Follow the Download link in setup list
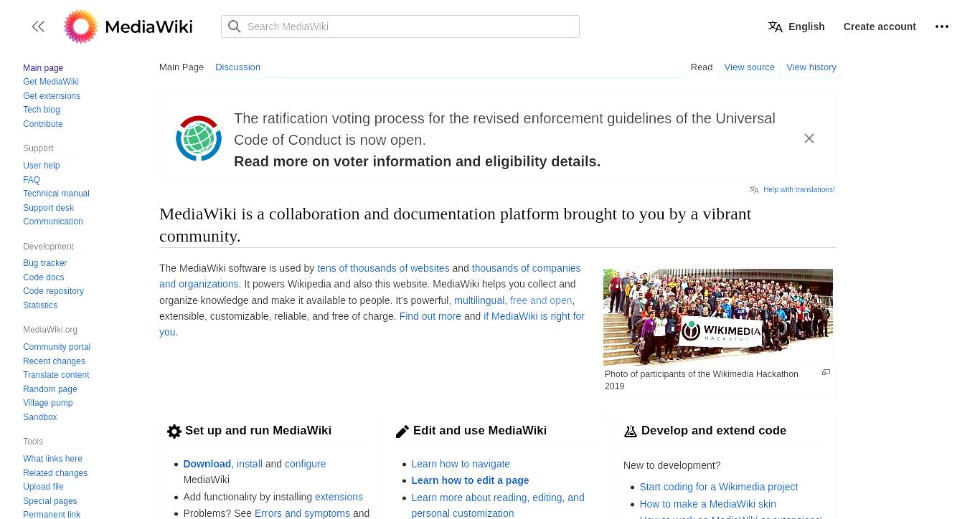980x519 pixels. (207, 464)
